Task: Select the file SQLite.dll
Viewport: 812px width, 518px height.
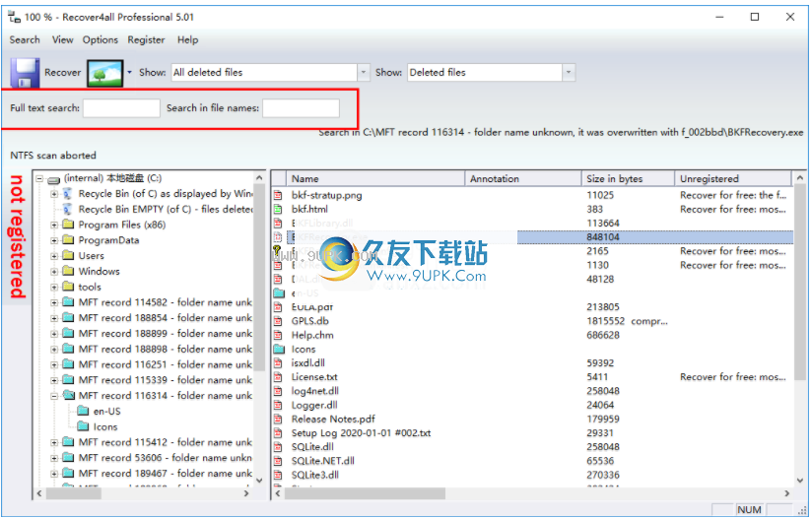Action: 312,447
